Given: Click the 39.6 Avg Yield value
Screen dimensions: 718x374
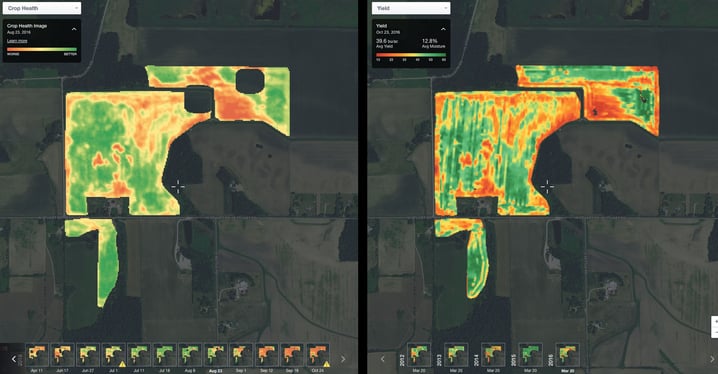Looking at the screenshot, I should [387, 41].
